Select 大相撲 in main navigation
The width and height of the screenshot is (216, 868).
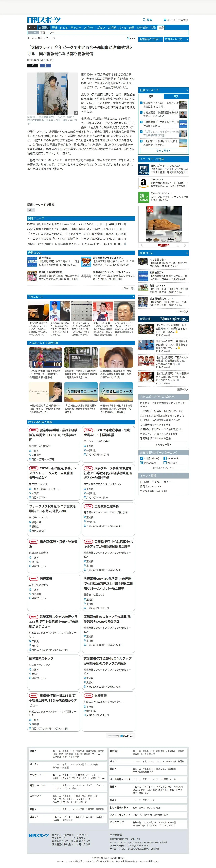[x=112, y=28]
